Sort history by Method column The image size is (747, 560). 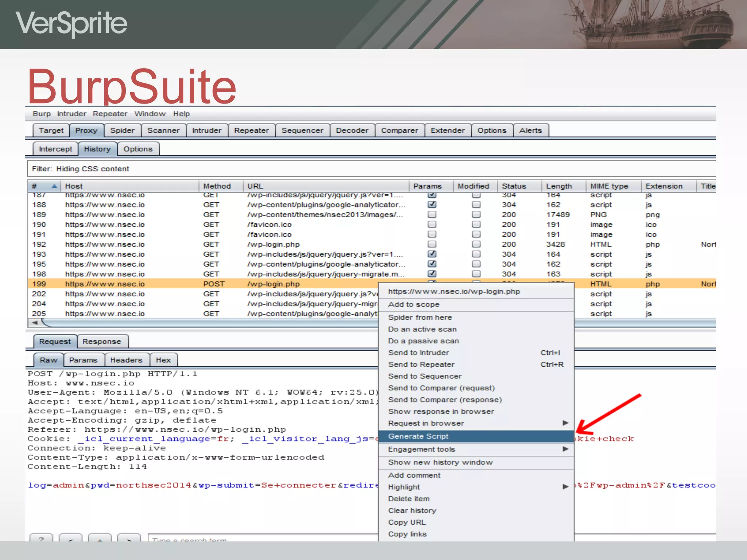(221, 186)
